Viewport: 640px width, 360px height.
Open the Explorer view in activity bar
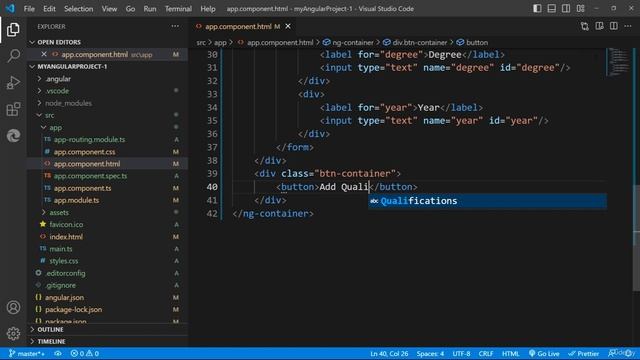coord(13,30)
